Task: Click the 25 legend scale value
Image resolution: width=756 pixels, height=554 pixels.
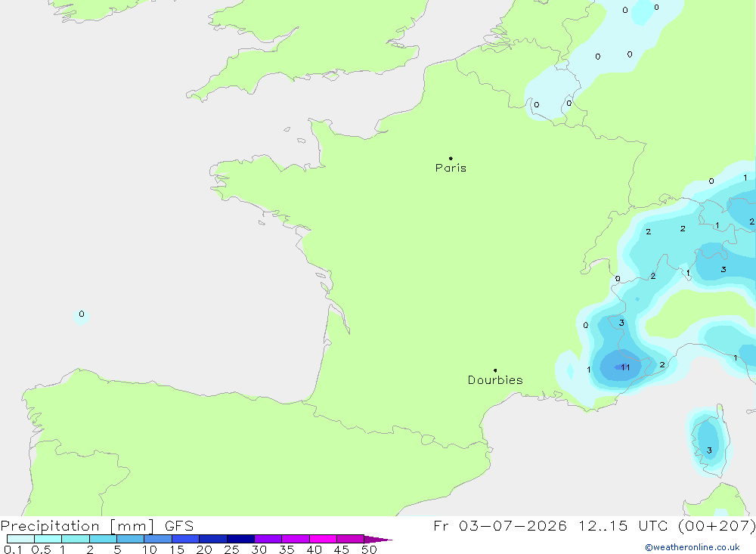Action: 231,549
